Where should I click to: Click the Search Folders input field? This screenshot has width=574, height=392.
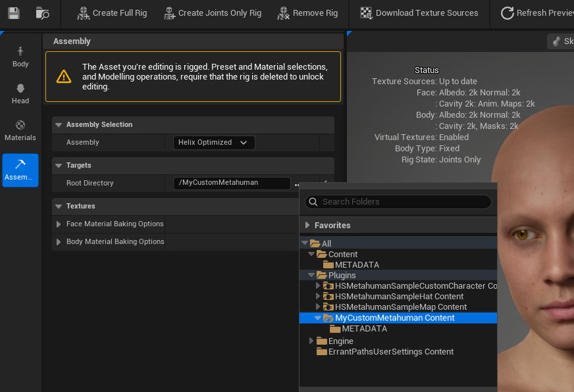pos(398,202)
